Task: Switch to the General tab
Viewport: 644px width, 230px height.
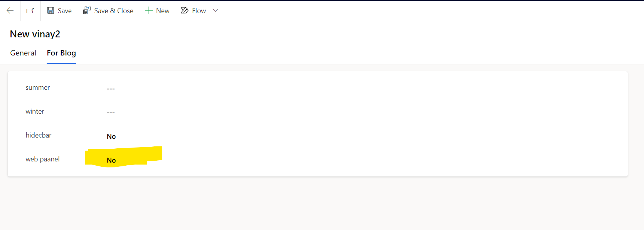Action: pos(23,53)
